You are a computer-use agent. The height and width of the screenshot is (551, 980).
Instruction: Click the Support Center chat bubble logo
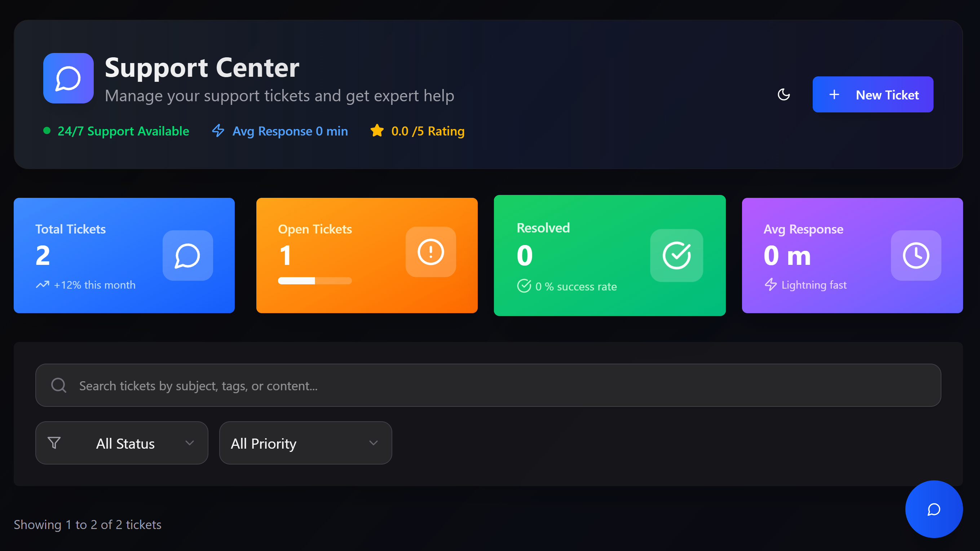[x=69, y=78]
